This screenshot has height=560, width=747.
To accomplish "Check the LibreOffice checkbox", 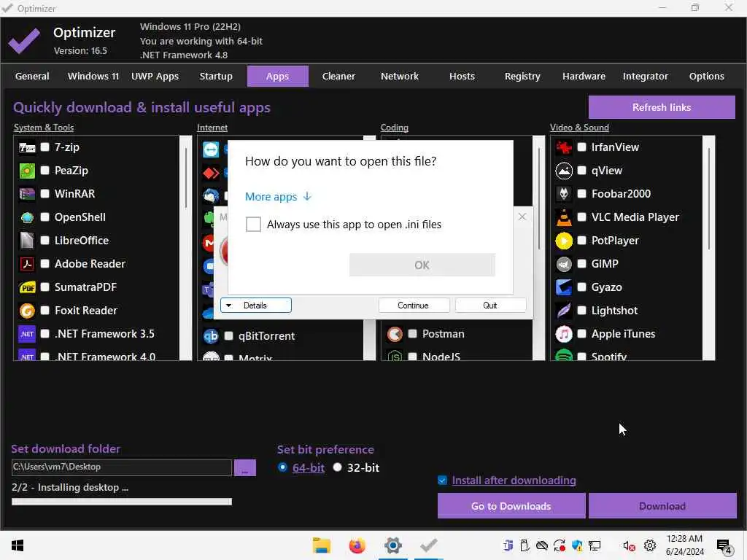I will pyautogui.click(x=45, y=241).
